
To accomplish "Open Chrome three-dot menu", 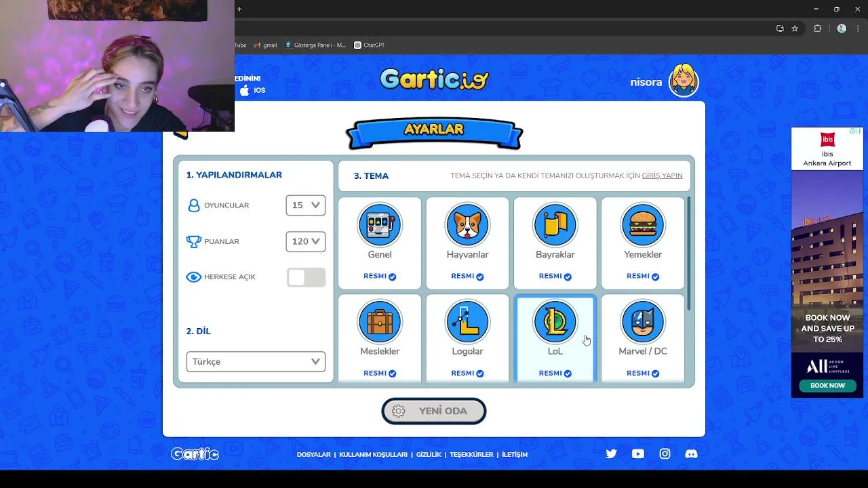I will pos(859,28).
